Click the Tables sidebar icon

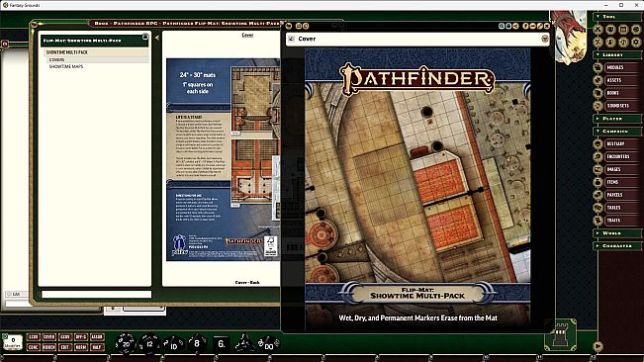pos(598,208)
